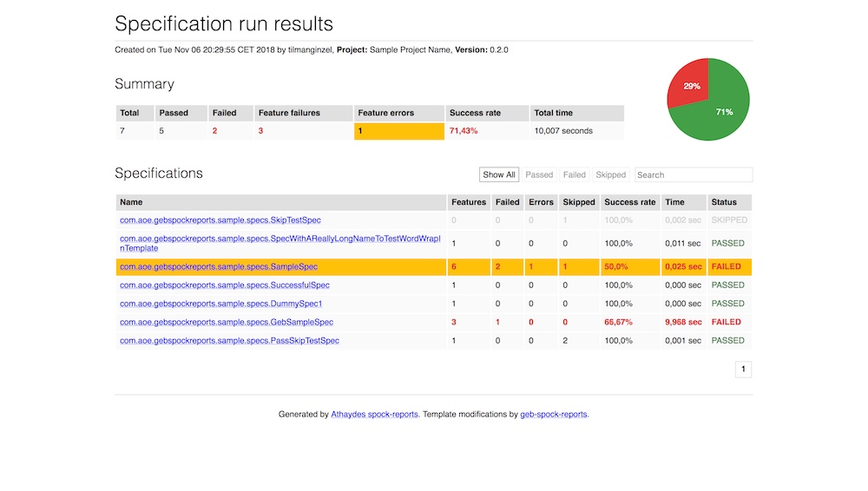This screenshot has height=491, width=868.
Task: Visit Athaydes spock-reports link
Action: pos(374,414)
